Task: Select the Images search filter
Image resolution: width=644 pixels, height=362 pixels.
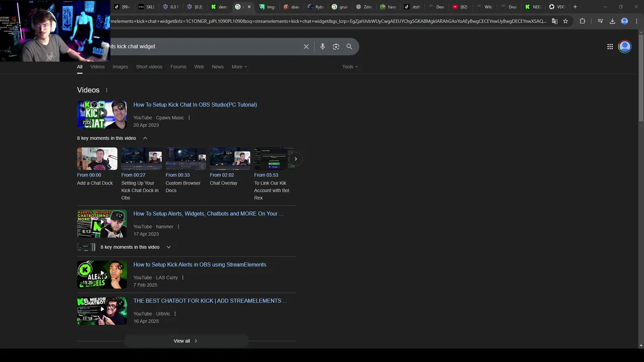Action: click(120, 67)
